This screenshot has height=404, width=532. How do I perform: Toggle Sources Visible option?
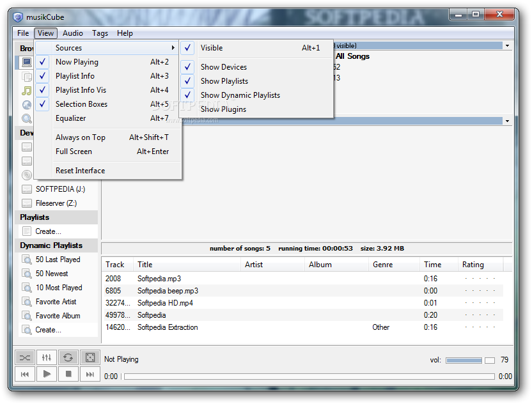[x=187, y=48]
